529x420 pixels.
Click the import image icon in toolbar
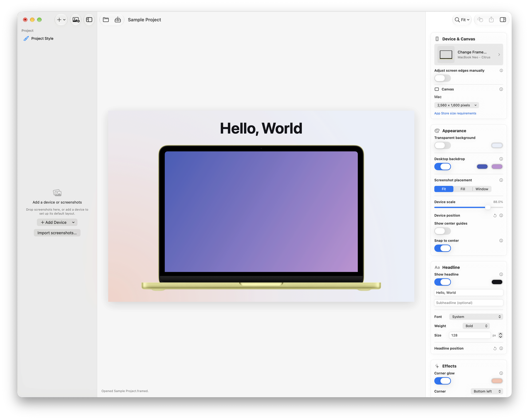click(x=76, y=20)
